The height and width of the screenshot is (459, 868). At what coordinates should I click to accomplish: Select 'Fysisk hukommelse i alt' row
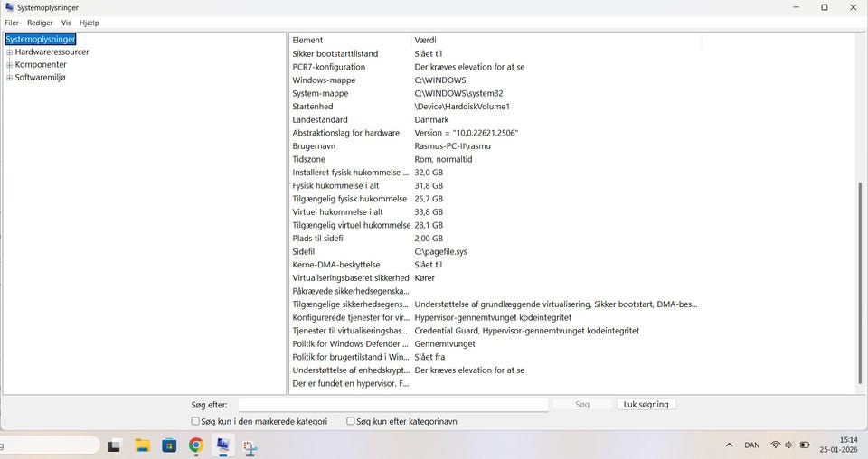point(495,186)
